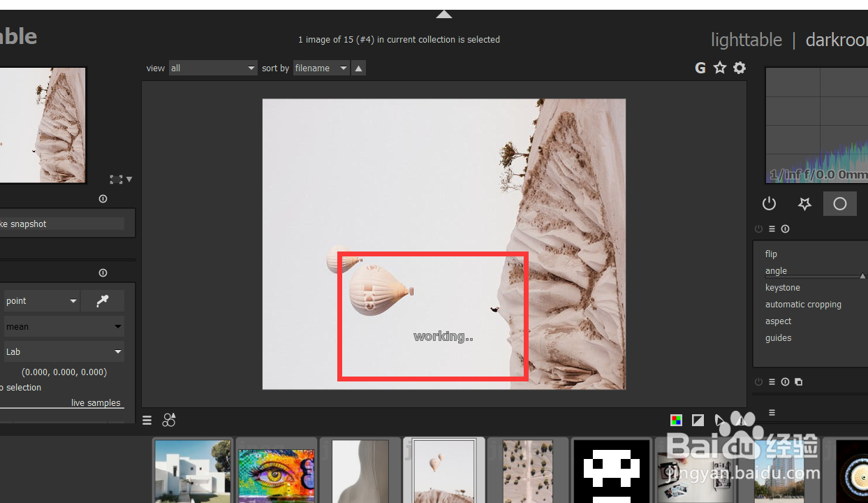868x503 pixels.
Task: Open the mean statistic dropdown
Action: 64,326
